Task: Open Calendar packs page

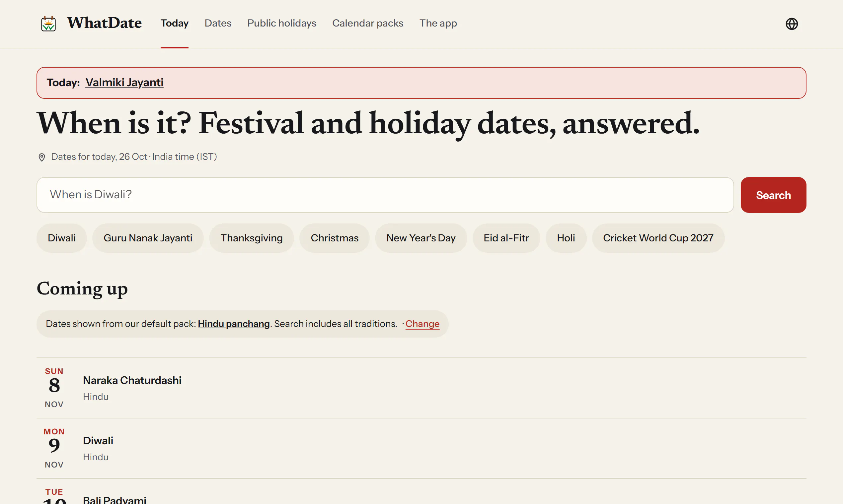Action: click(368, 24)
